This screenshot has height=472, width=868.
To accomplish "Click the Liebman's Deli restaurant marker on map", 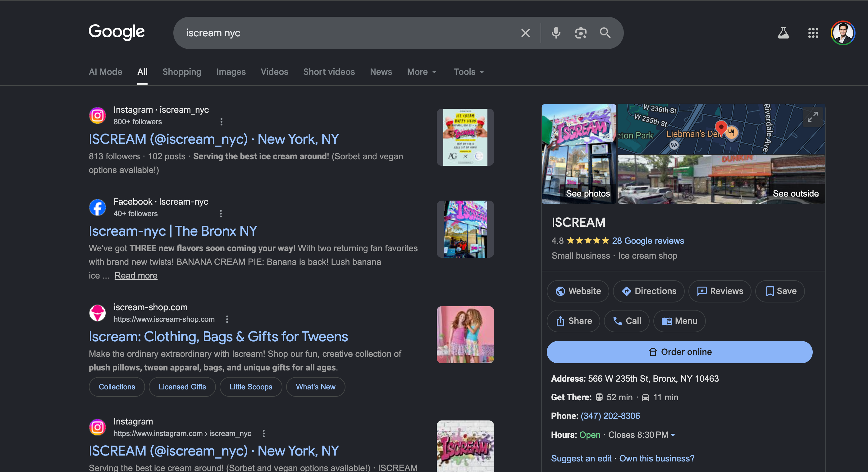I will coord(732,133).
